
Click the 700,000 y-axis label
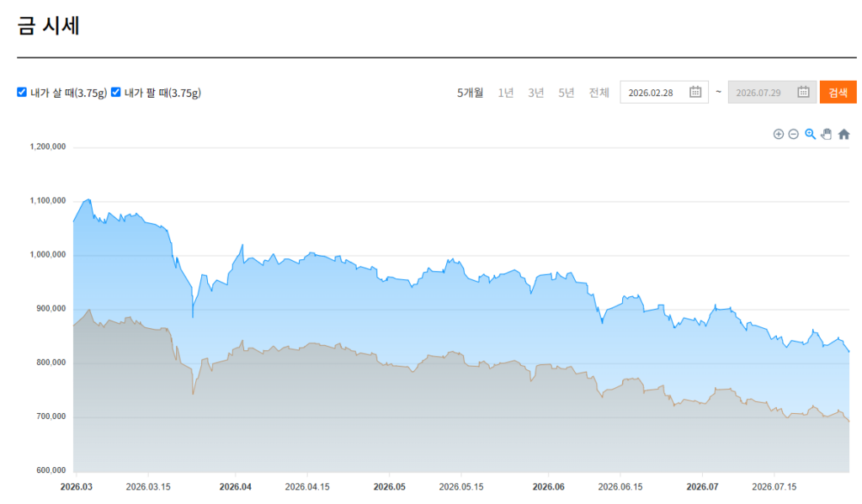[51, 416]
